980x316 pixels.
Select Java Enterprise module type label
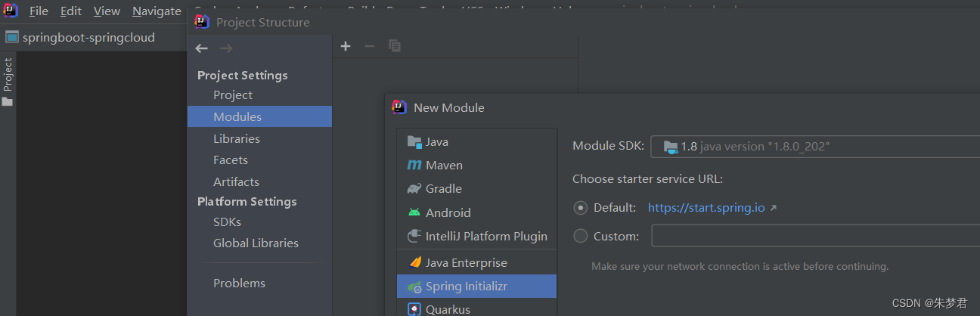pyautogui.click(x=467, y=262)
